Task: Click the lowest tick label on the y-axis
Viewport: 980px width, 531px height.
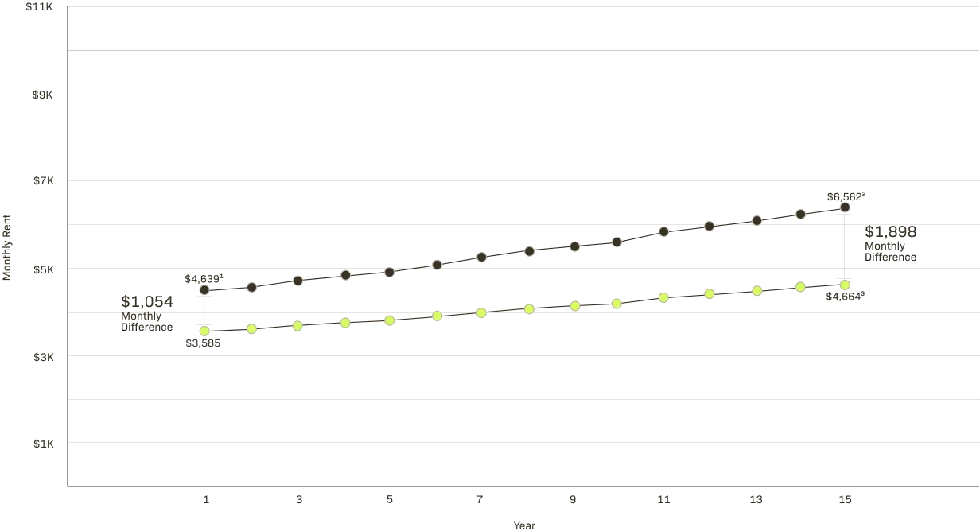Action: pyautogui.click(x=45, y=446)
